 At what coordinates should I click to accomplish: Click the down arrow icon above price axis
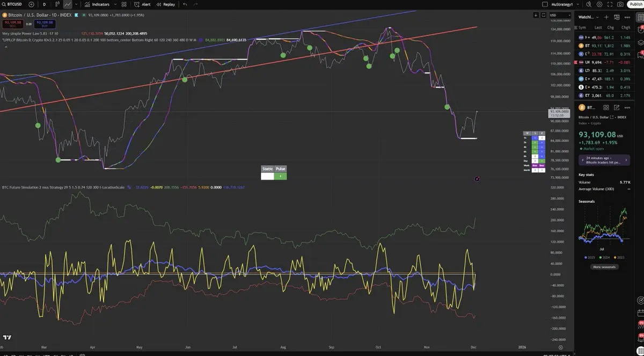pos(536,15)
